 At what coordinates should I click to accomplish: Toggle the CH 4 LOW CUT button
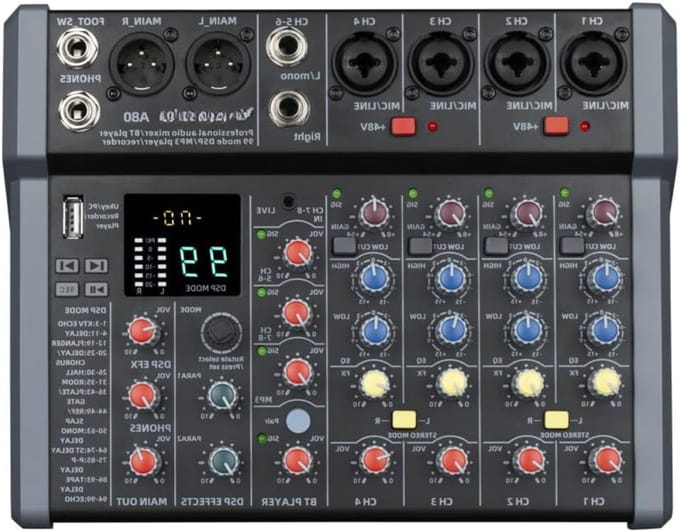(344, 246)
